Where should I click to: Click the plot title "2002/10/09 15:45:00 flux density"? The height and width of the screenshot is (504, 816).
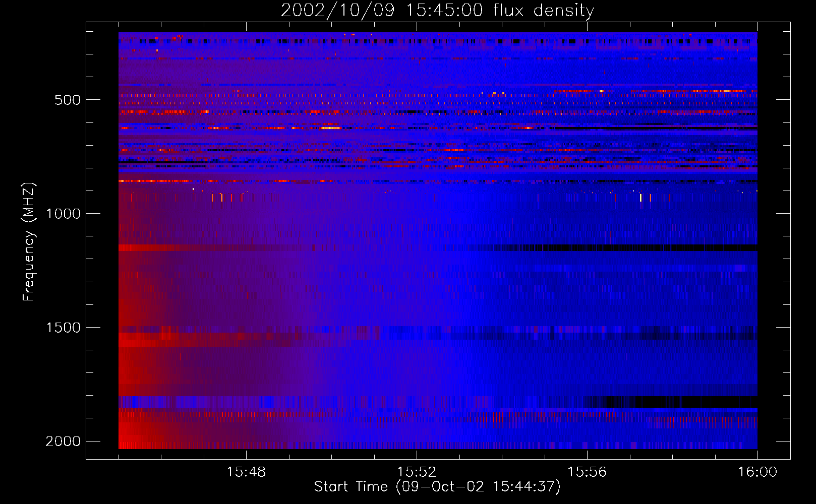(x=437, y=11)
